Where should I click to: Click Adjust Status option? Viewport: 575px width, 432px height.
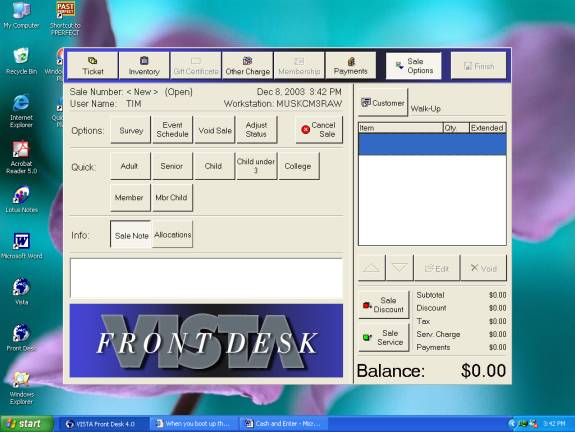(256, 130)
